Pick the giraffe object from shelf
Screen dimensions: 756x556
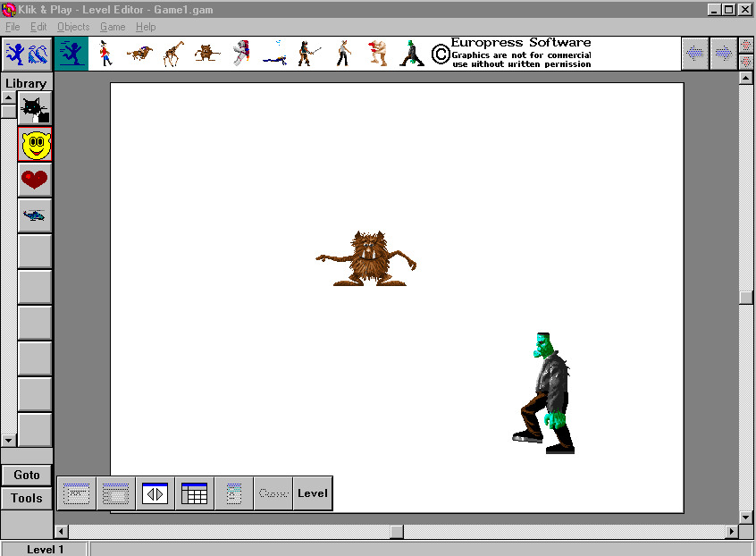174,54
